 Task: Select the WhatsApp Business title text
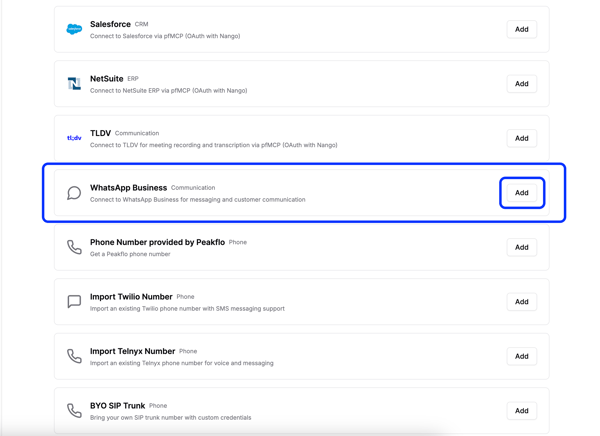tap(128, 188)
